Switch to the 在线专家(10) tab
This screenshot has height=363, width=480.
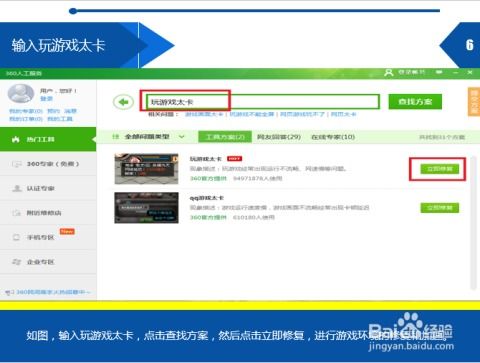[x=333, y=137]
